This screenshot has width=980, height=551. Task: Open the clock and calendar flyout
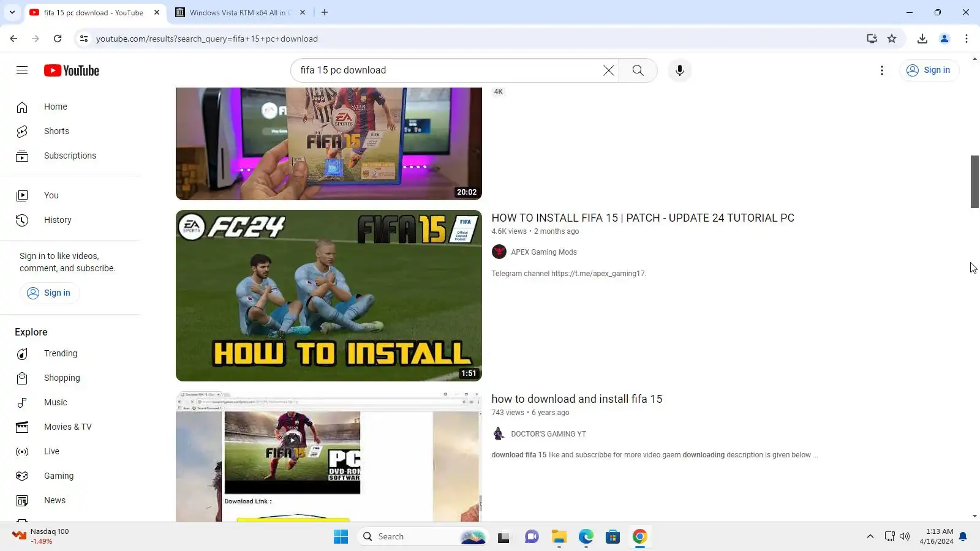[936, 536]
